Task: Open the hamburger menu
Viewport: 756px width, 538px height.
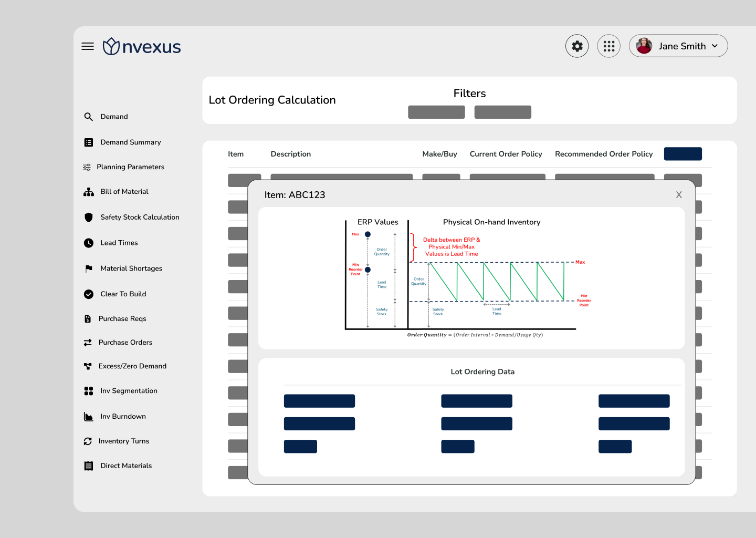Action: [88, 46]
